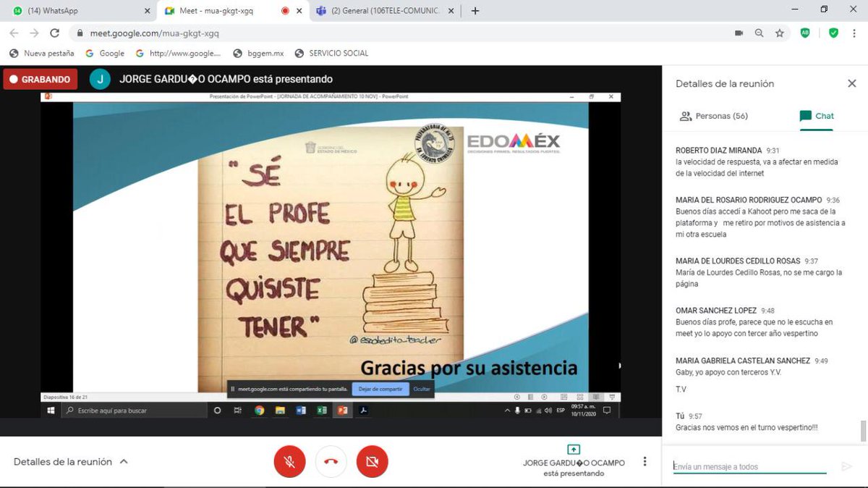Image resolution: width=868 pixels, height=488 pixels.
Task: Click Dejar de compartir button
Action: (x=380, y=389)
